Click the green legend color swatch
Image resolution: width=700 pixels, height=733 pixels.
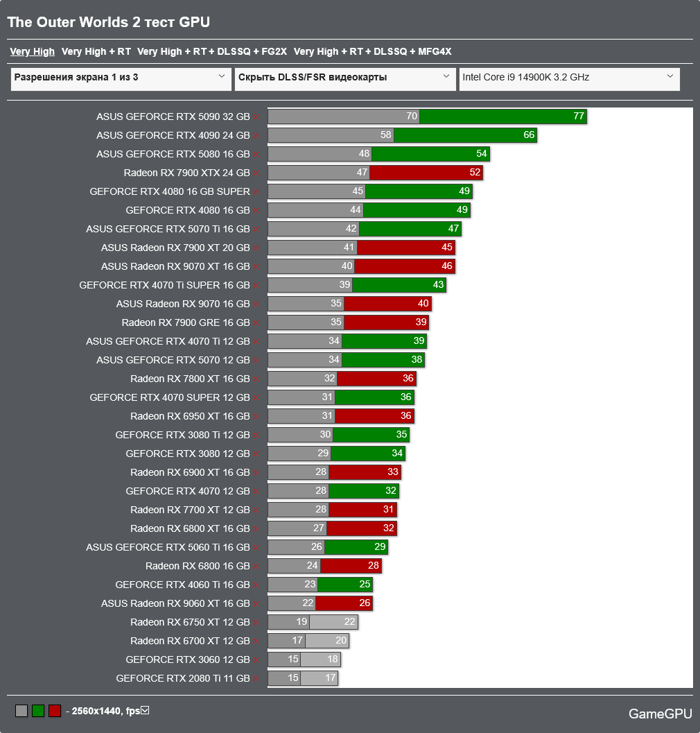pyautogui.click(x=38, y=711)
